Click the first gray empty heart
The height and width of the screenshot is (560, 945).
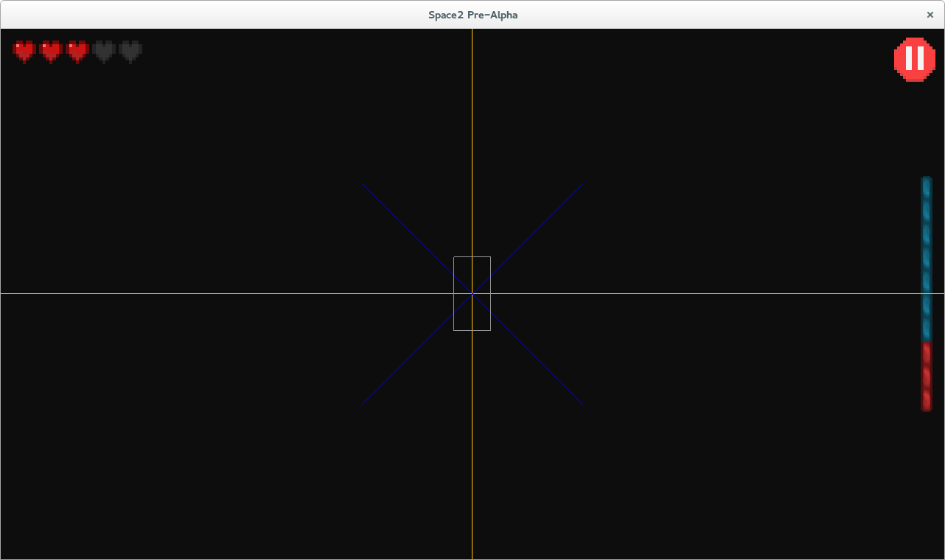pos(104,52)
